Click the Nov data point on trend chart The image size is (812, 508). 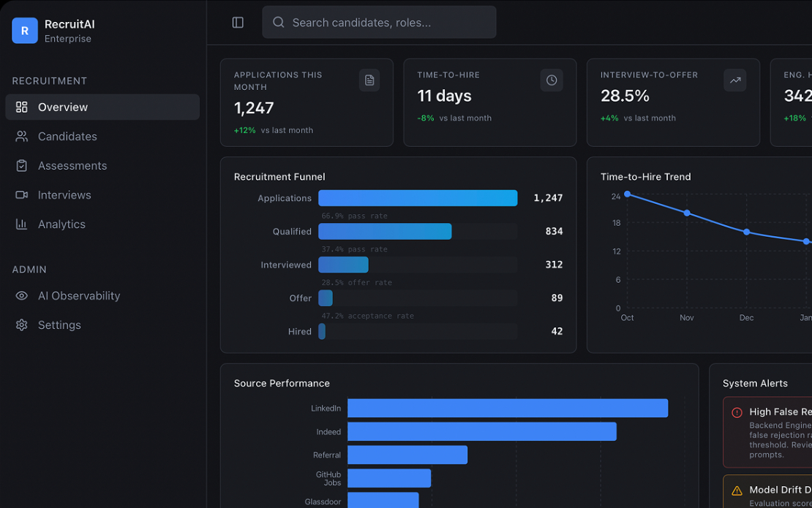(687, 213)
